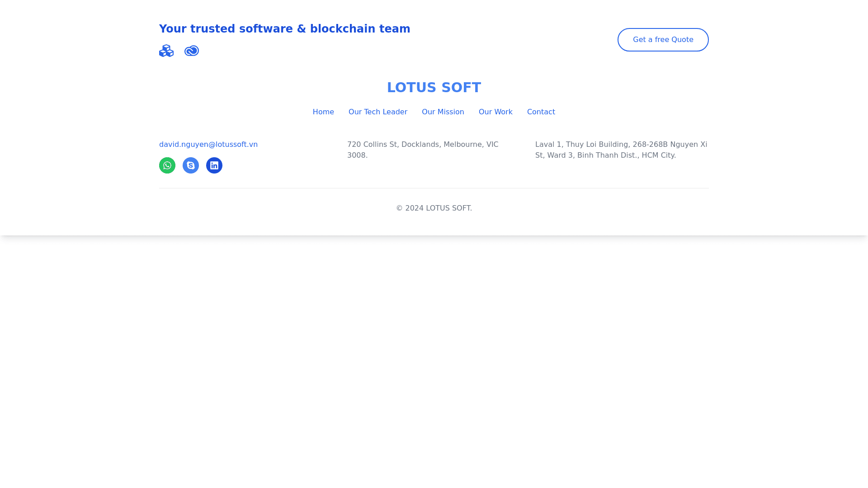Open the WhatsApp contact icon

click(167, 165)
